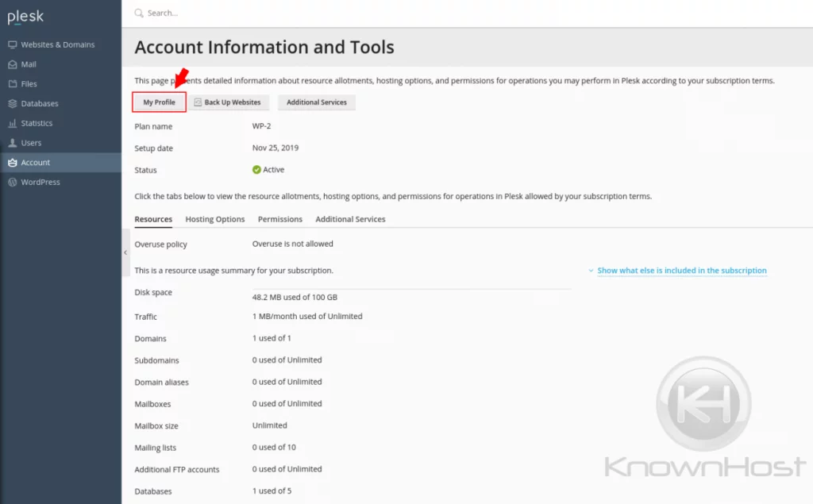Screen dimensions: 813x504
Task: Click the Plesk logo
Action: tap(25, 17)
